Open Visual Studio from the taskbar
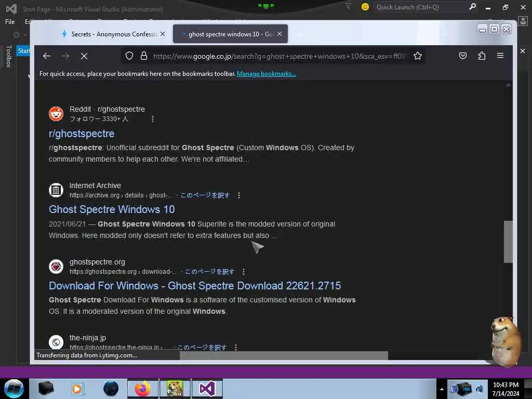 point(207,389)
